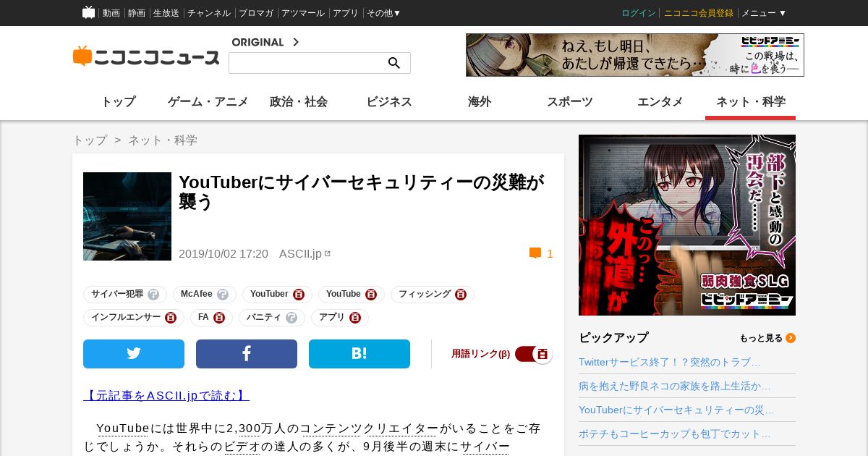The height and width of the screenshot is (456, 868).
Task: Open the メニュー ▼ dropdown
Action: (764, 13)
